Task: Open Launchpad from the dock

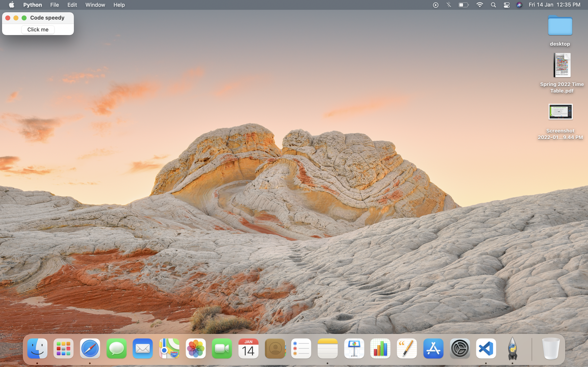Action: [63, 349]
